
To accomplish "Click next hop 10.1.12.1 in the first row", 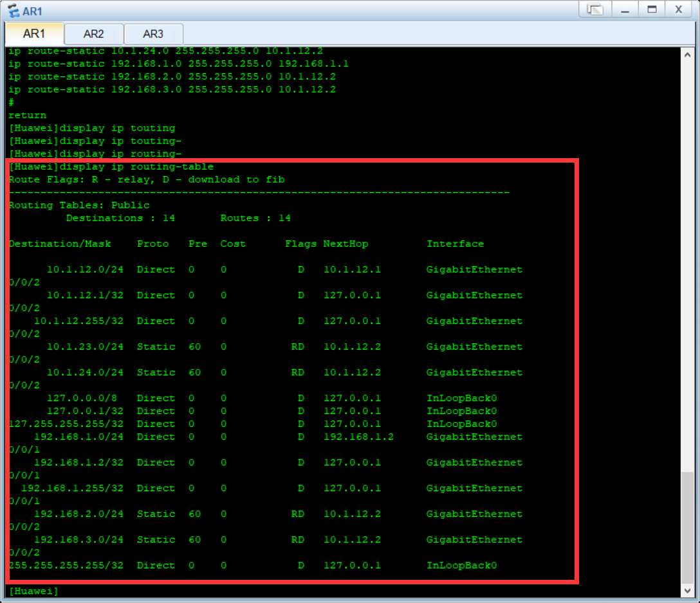I will 352,269.
